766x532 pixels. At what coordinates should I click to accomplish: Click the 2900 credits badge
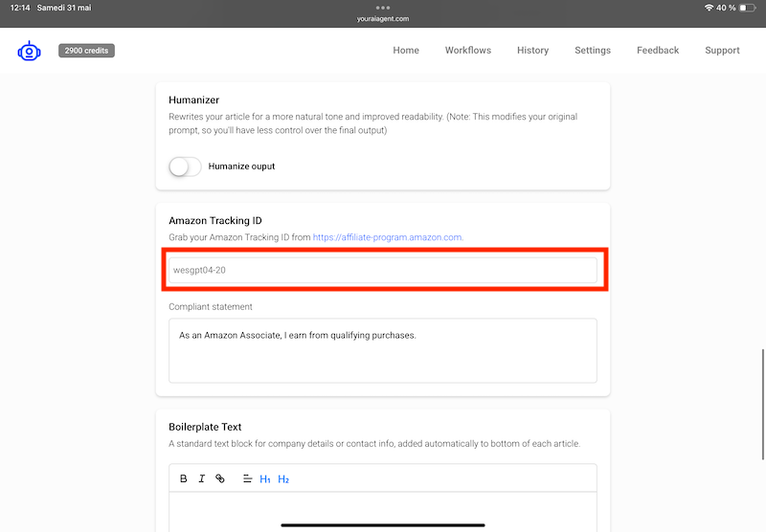pos(86,51)
